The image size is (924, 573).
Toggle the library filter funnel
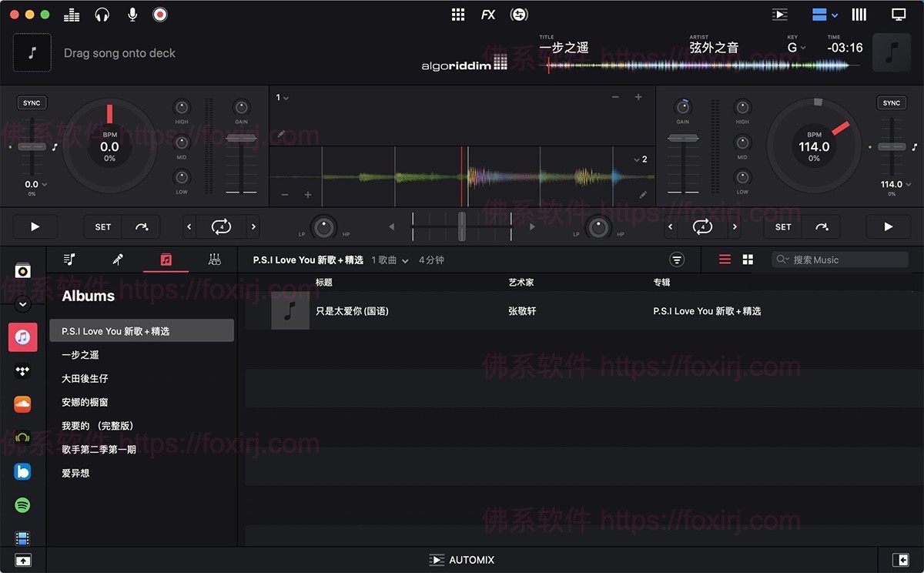[677, 260]
